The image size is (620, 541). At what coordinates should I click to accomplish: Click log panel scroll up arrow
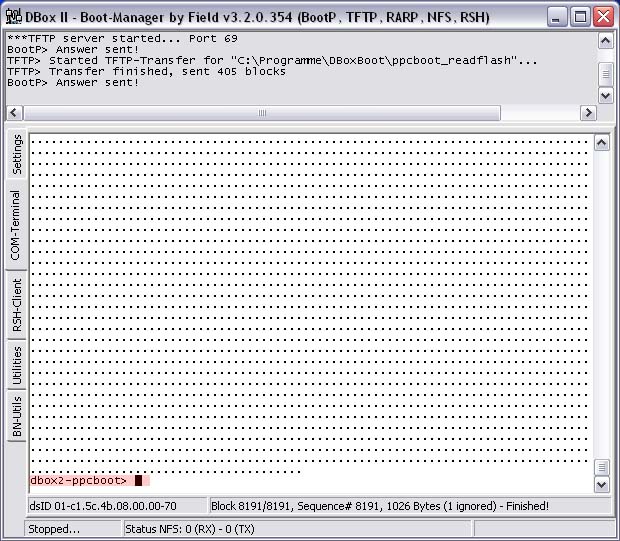[605, 40]
